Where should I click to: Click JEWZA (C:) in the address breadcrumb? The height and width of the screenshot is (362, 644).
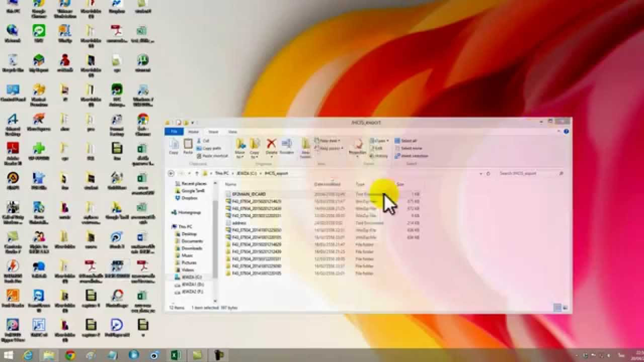pos(247,173)
